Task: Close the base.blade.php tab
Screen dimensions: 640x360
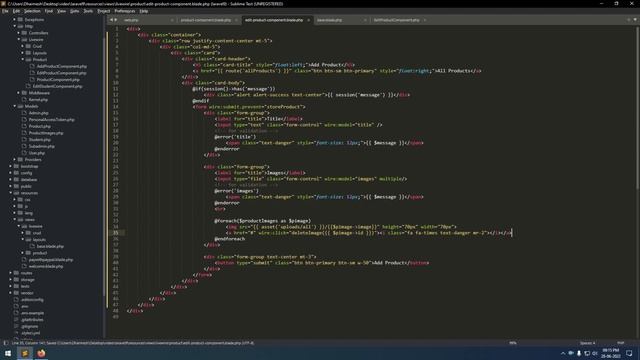Action: click(365, 20)
